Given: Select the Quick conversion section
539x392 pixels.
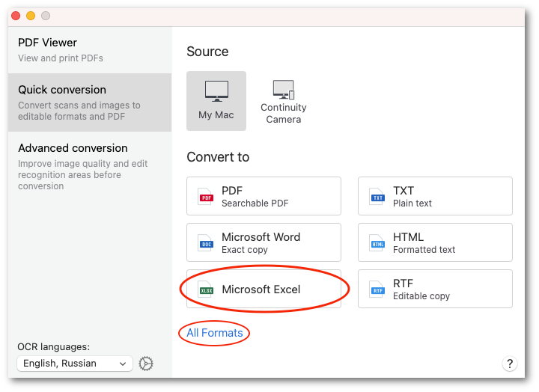Looking at the screenshot, I should (90, 102).
